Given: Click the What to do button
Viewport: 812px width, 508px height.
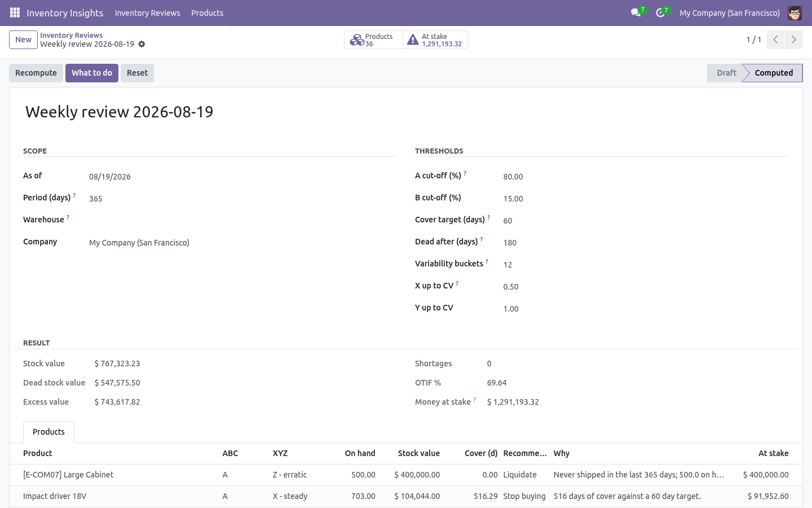Looking at the screenshot, I should [92, 73].
